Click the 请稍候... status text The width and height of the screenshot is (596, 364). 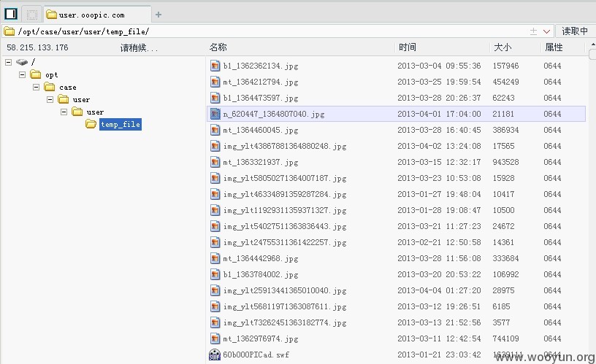(139, 47)
